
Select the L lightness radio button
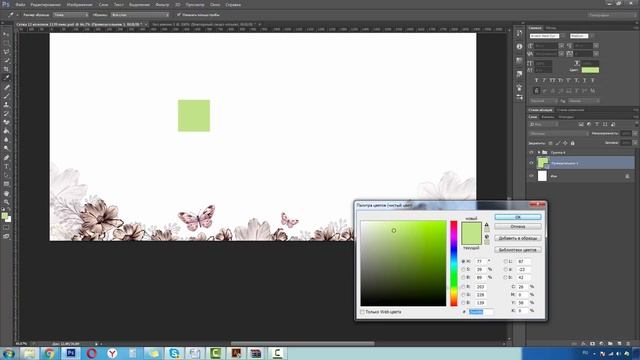(x=505, y=261)
